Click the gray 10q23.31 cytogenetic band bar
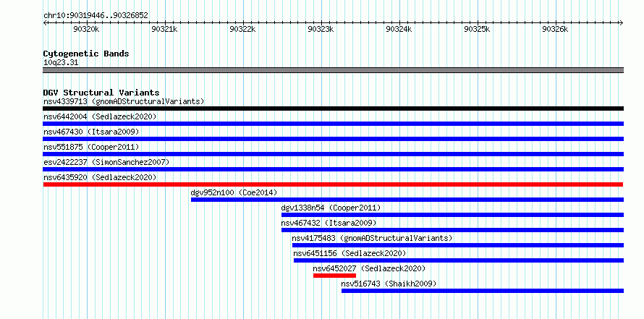 tap(333, 70)
